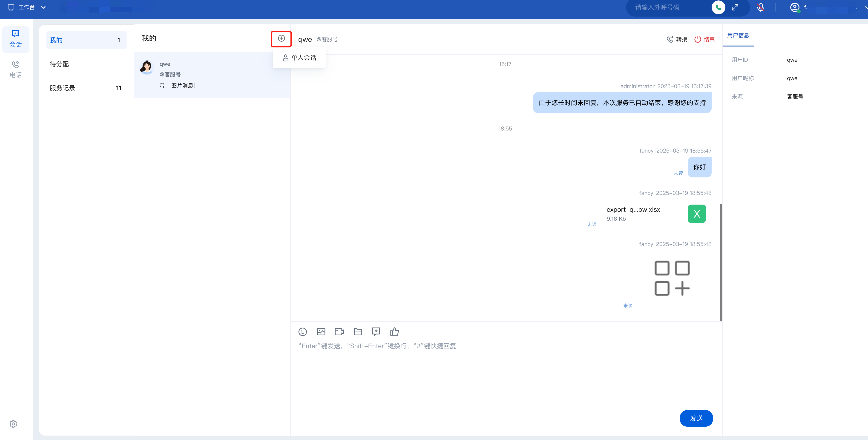868x440 pixels.
Task: Click the chat message scrollbar
Action: pos(721,262)
